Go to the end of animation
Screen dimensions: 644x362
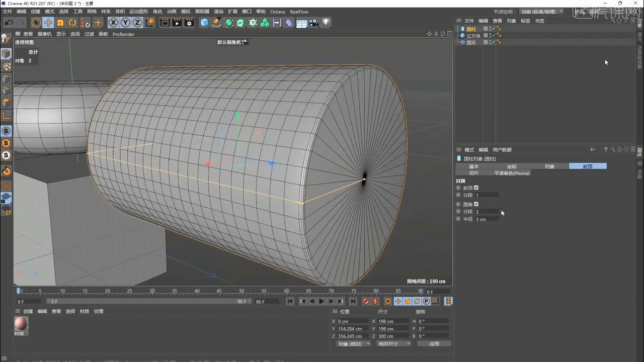[x=353, y=301]
